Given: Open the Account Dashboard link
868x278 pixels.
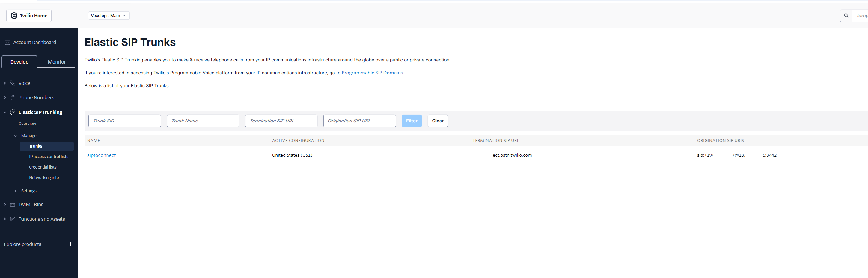Looking at the screenshot, I should [x=35, y=43].
